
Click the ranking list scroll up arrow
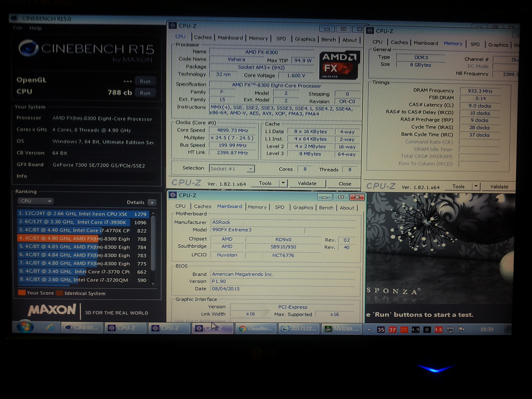pyautogui.click(x=153, y=213)
